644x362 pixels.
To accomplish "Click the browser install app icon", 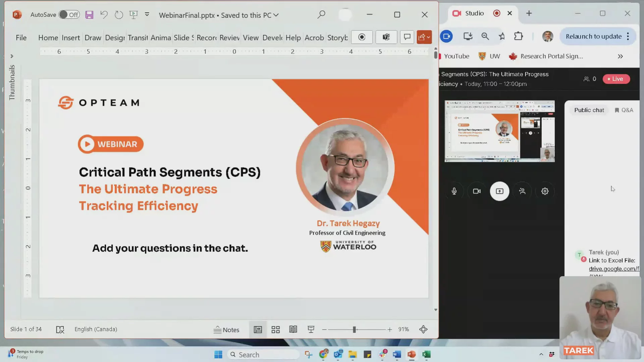I will pos(468,36).
